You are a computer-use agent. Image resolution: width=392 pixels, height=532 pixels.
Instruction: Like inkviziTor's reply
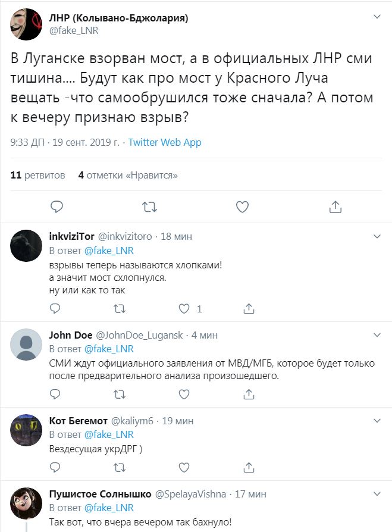click(184, 309)
